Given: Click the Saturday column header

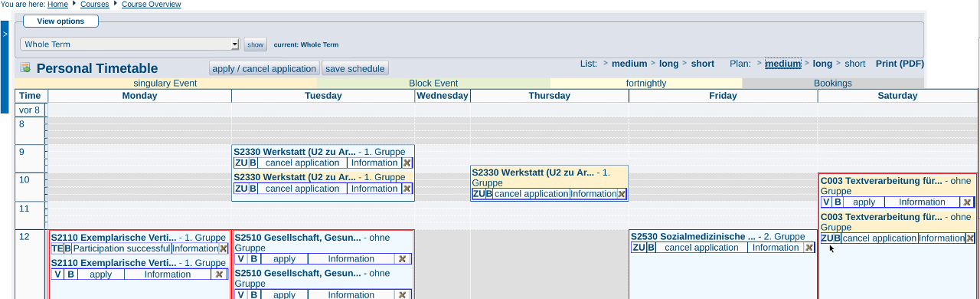Looking at the screenshot, I should (x=897, y=96).
